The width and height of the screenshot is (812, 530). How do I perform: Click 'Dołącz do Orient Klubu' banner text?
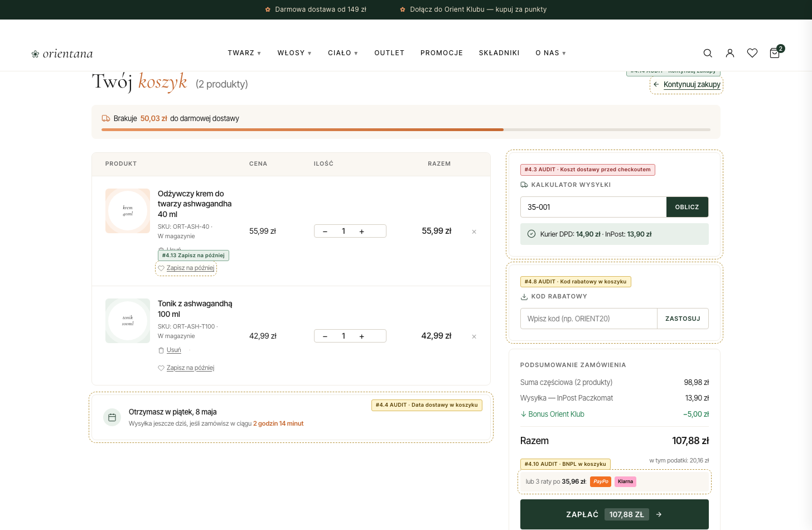click(478, 9)
